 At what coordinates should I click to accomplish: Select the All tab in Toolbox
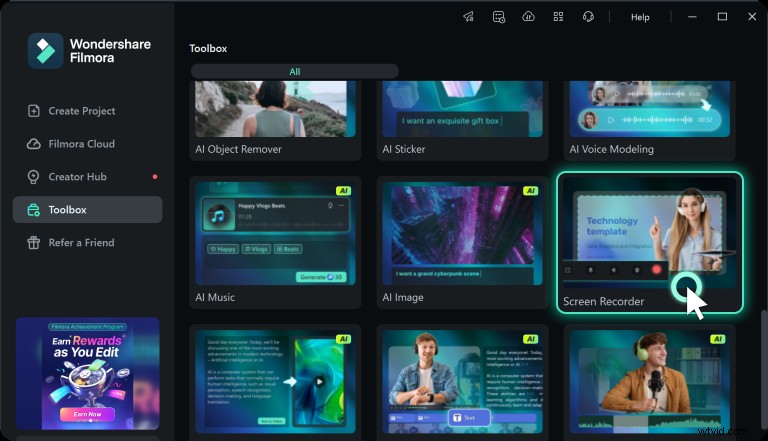(x=294, y=72)
